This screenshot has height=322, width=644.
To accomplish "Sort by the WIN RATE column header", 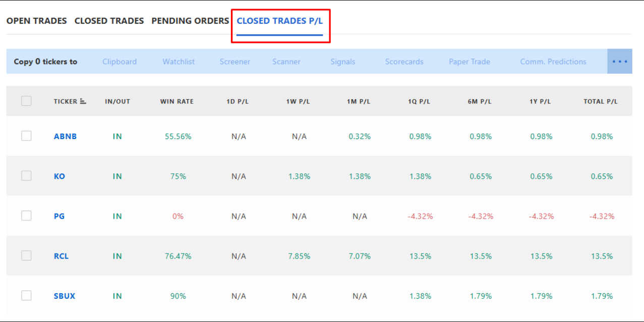I will click(177, 101).
